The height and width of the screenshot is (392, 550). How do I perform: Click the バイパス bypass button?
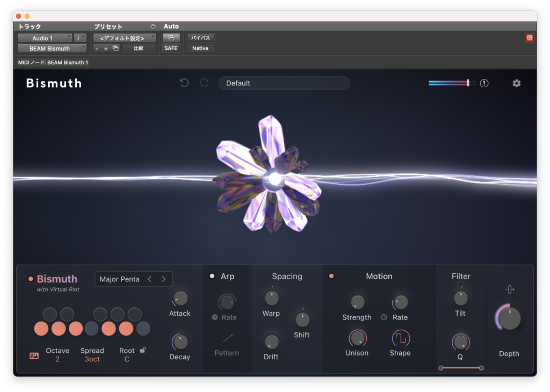(201, 38)
